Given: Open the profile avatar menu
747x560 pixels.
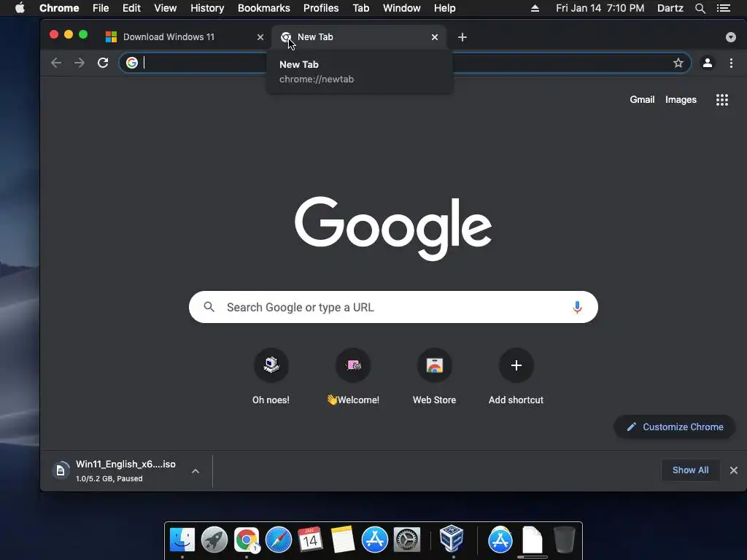Looking at the screenshot, I should [708, 63].
